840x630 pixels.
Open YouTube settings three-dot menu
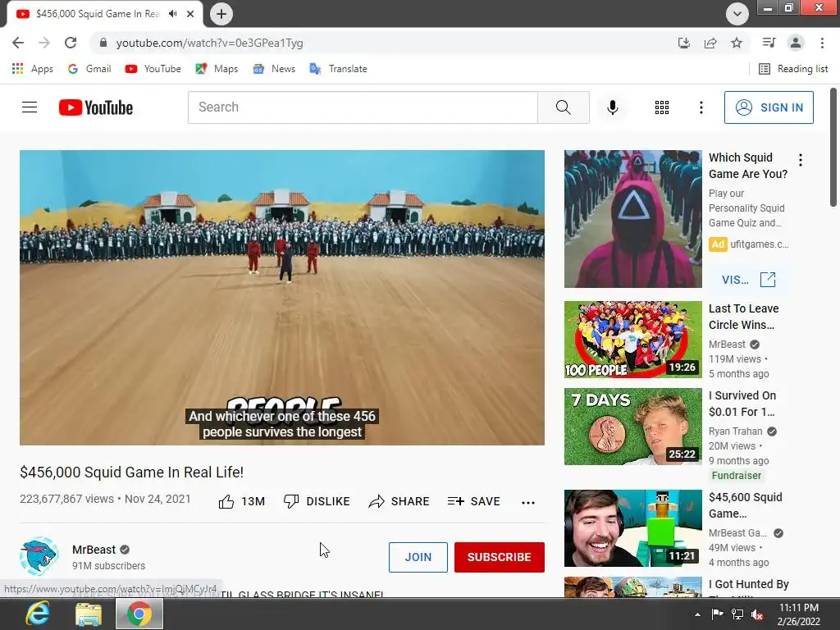(701, 107)
